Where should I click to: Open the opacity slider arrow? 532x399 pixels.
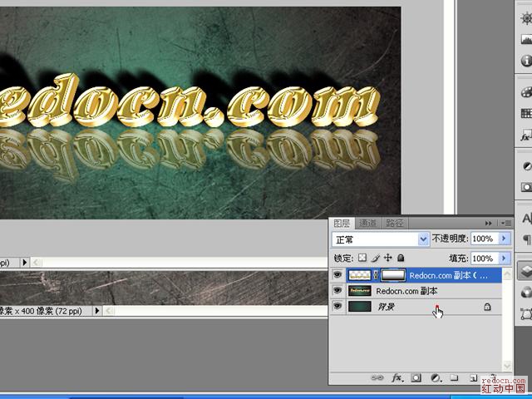[505, 239]
